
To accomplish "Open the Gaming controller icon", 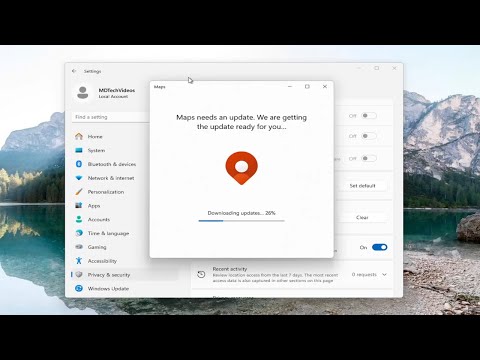I will 79,247.
